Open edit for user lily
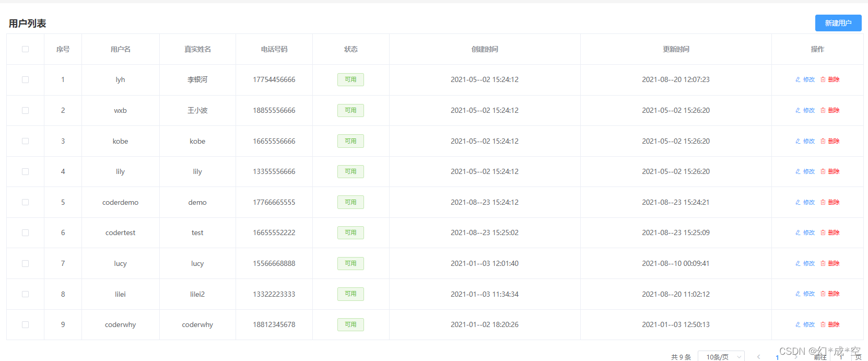The width and height of the screenshot is (868, 361). tap(805, 171)
